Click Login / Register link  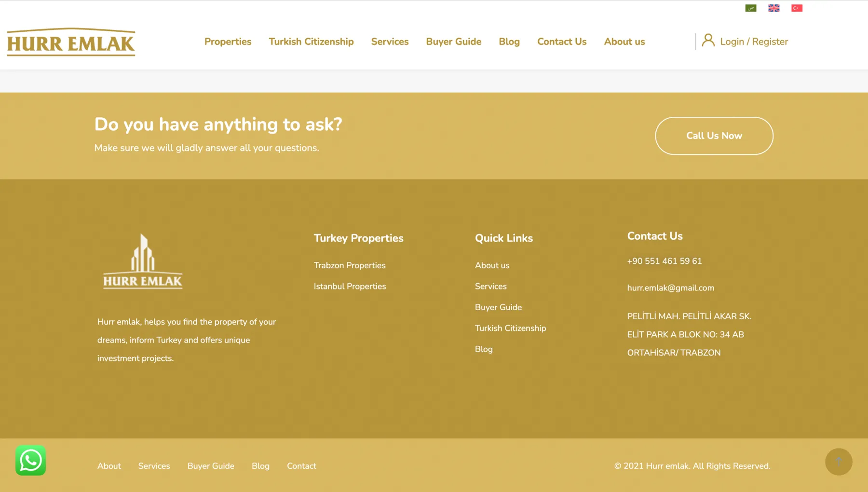pos(754,42)
